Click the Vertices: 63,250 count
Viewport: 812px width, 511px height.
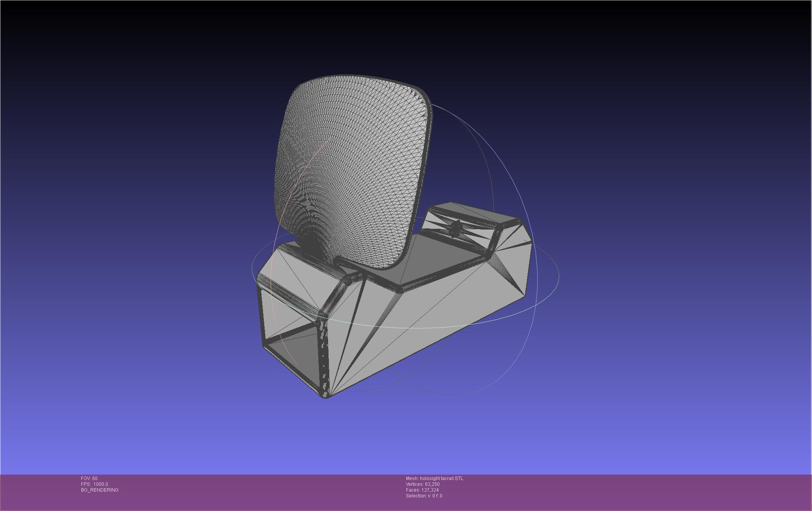(x=423, y=484)
